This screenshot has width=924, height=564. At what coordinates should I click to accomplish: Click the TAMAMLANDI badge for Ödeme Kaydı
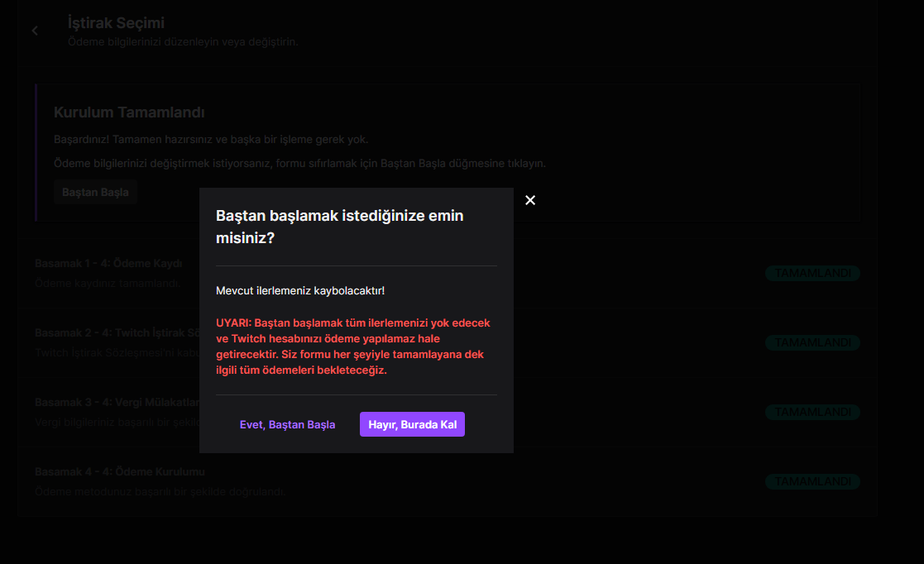(x=812, y=273)
